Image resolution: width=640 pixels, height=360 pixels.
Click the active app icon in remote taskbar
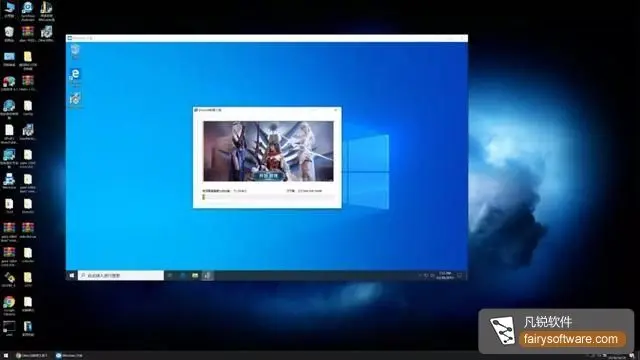[x=207, y=276]
